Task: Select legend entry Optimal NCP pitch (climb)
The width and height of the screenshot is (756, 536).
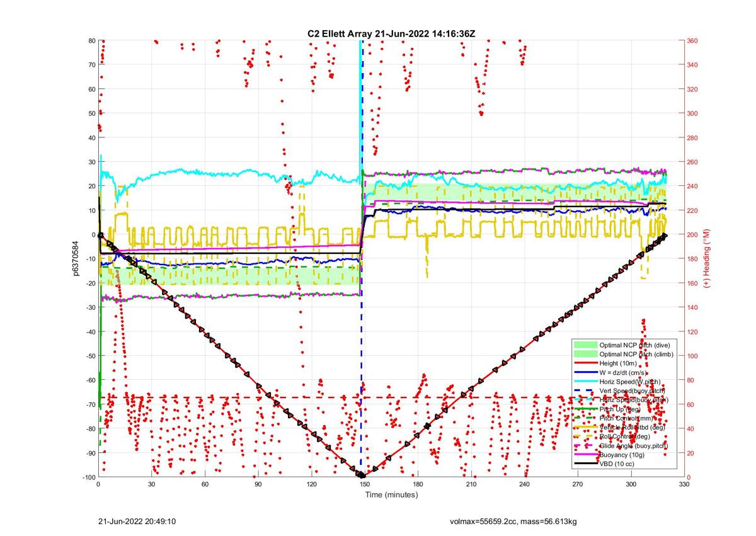Action: [636, 354]
